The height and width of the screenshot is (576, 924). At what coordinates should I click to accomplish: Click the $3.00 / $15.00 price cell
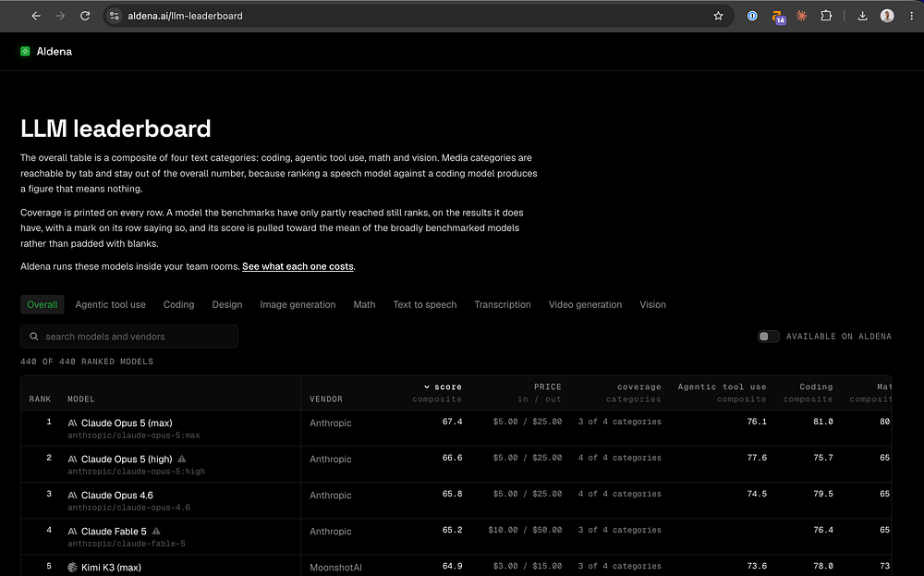528,566
